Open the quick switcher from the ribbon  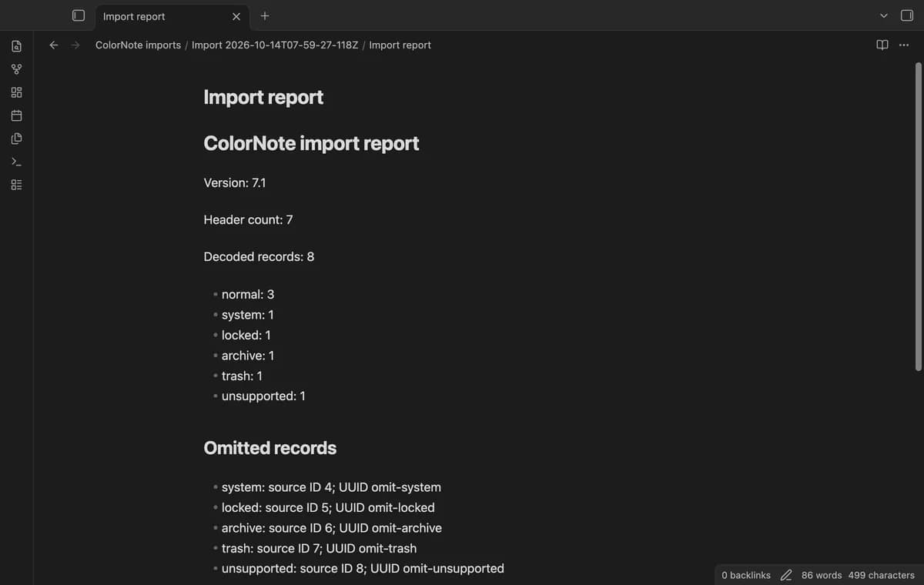click(x=16, y=46)
